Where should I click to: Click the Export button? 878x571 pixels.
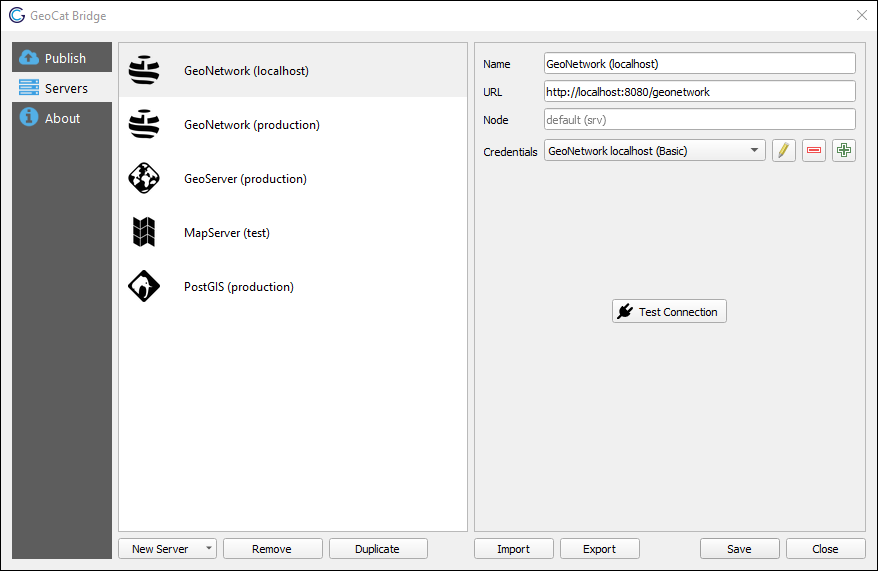coord(600,549)
